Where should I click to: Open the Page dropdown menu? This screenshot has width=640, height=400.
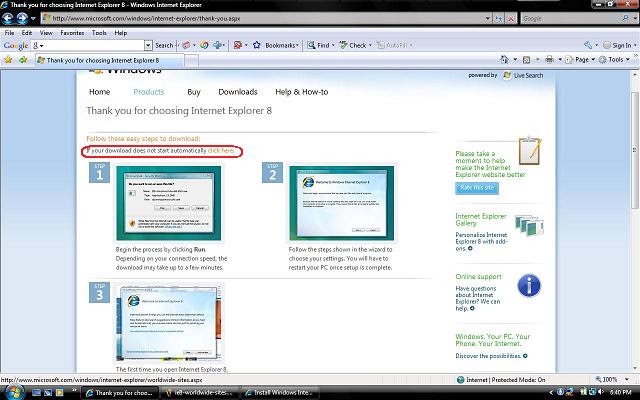pyautogui.click(x=580, y=60)
